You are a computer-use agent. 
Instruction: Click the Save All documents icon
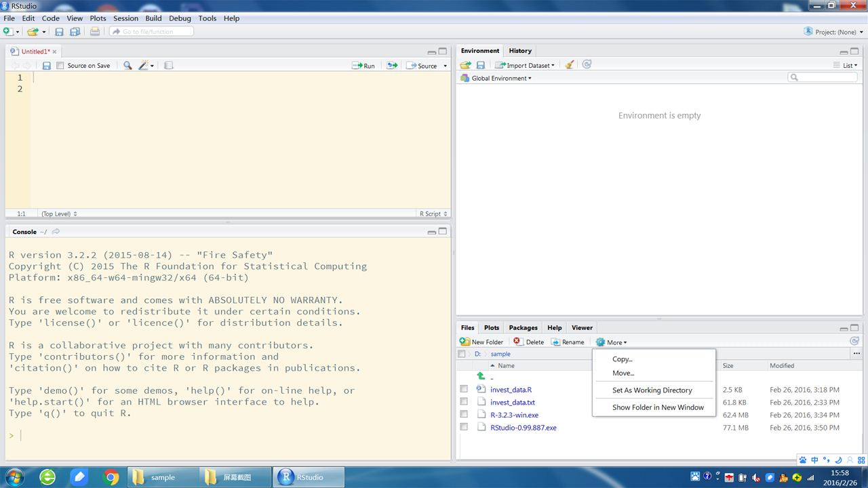click(75, 32)
